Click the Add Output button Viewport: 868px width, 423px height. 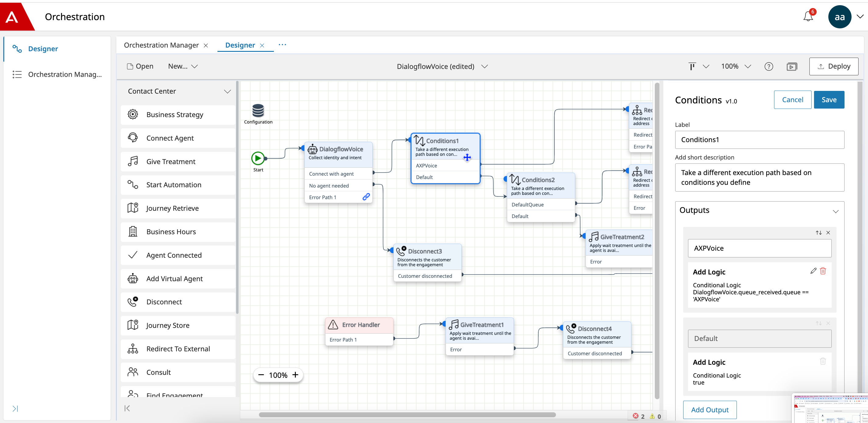tap(710, 410)
